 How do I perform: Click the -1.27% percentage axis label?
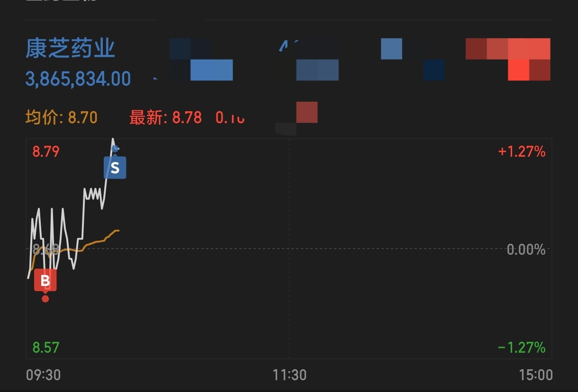[x=521, y=347]
